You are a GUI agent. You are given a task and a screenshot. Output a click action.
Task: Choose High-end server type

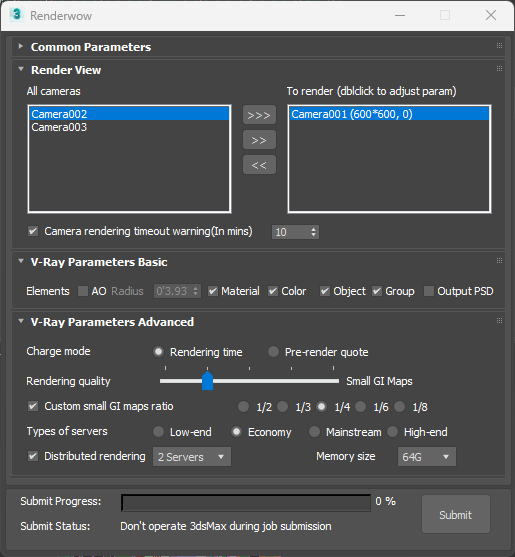point(392,432)
